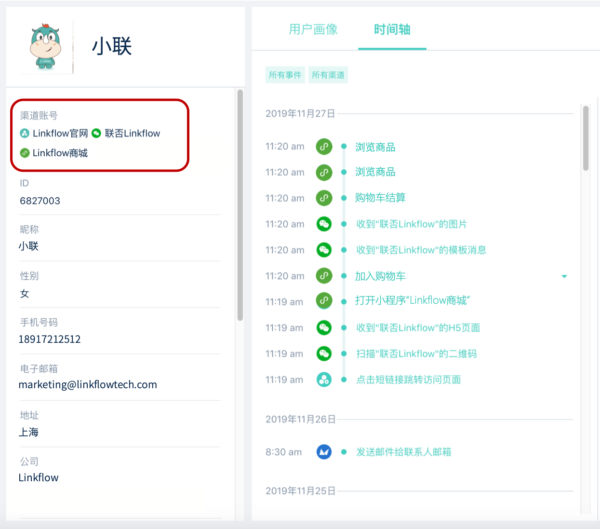600x529 pixels.
Task: Click the Linkflow商城 mini program icon
Action: [x=24, y=153]
